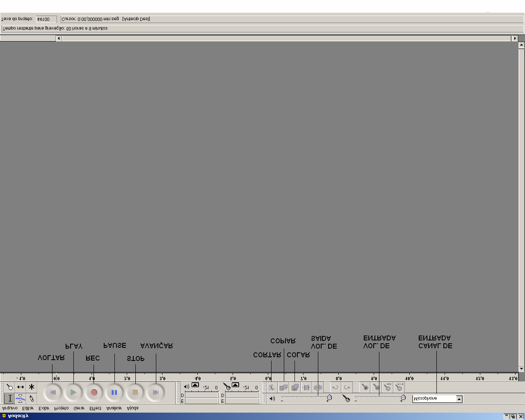Open the output meter dropdown arrow
This screenshot has height=420, width=525.
click(x=195, y=385)
